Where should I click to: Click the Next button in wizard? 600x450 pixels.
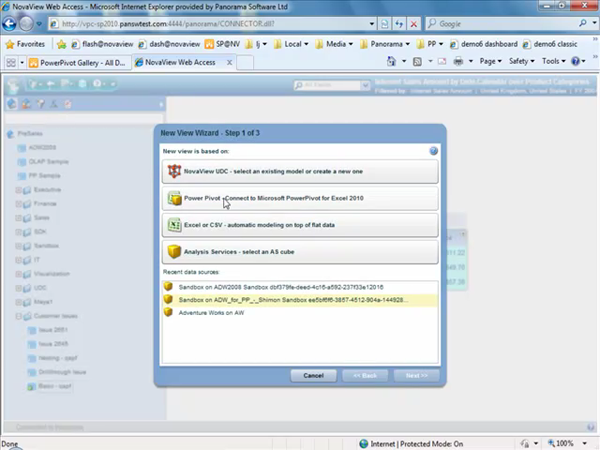click(417, 375)
